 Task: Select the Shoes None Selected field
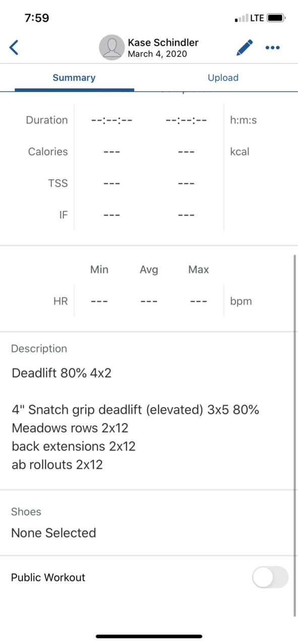pyautogui.click(x=149, y=523)
